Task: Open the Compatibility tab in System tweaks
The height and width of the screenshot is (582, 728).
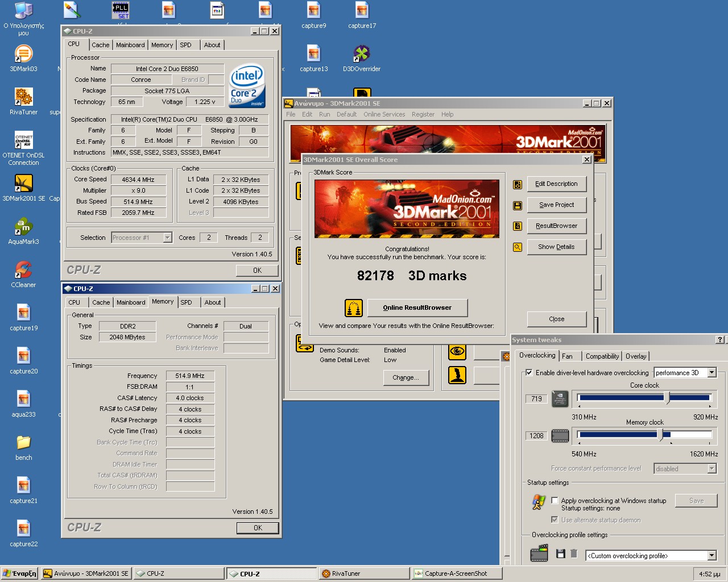Action: 602,356
